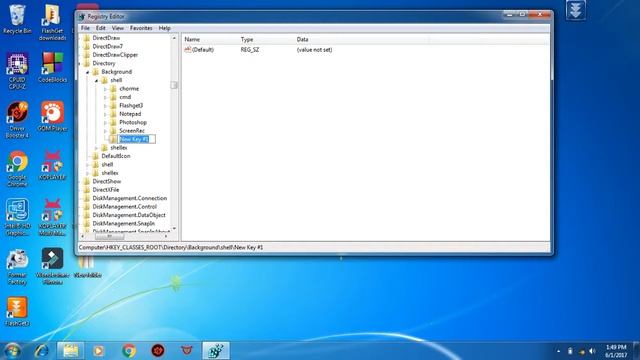This screenshot has height=360, width=640.
Task: Click the key tree horizontal scrollbar thumb
Action: tap(109, 236)
